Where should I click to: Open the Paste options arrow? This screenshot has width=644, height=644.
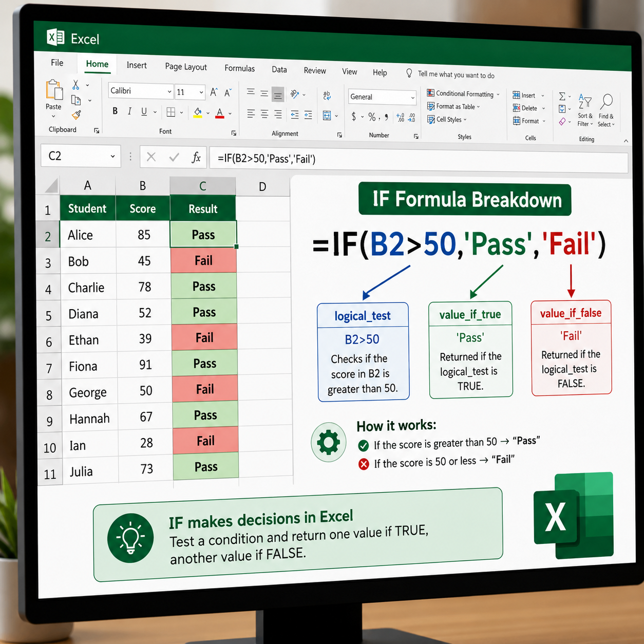click(x=53, y=117)
